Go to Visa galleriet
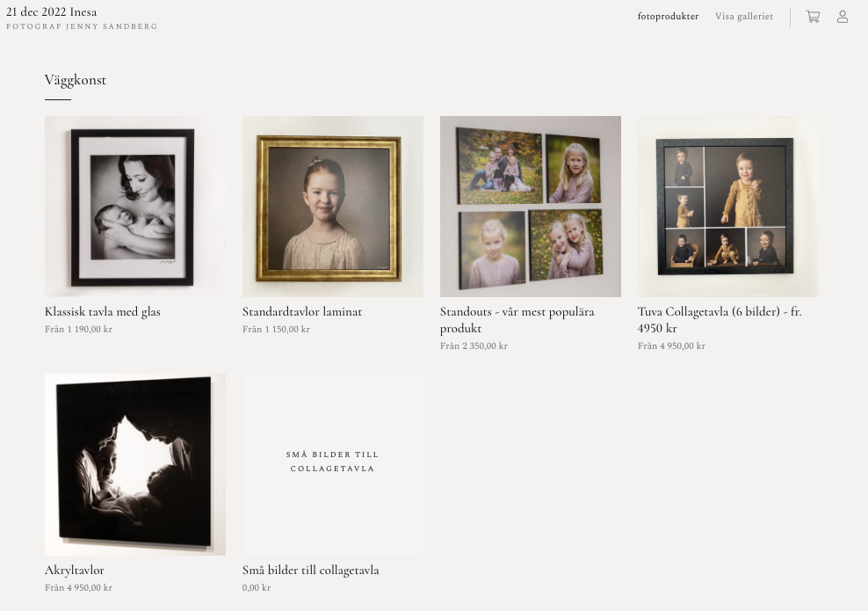Screen dimensions: 868x611 (743, 17)
